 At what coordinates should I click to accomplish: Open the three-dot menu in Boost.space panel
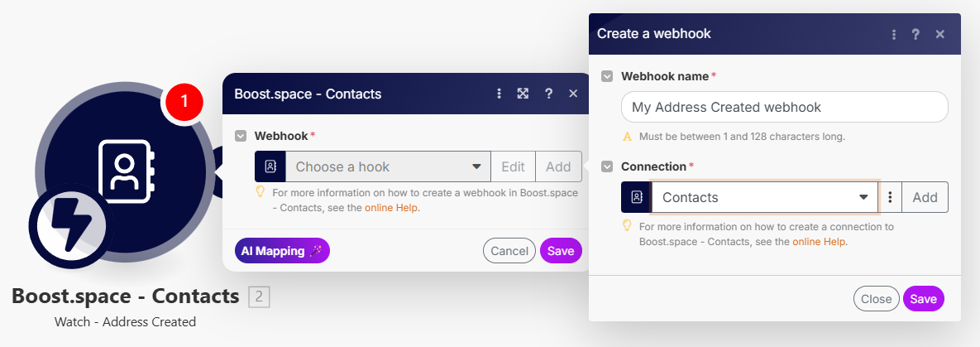pos(499,94)
